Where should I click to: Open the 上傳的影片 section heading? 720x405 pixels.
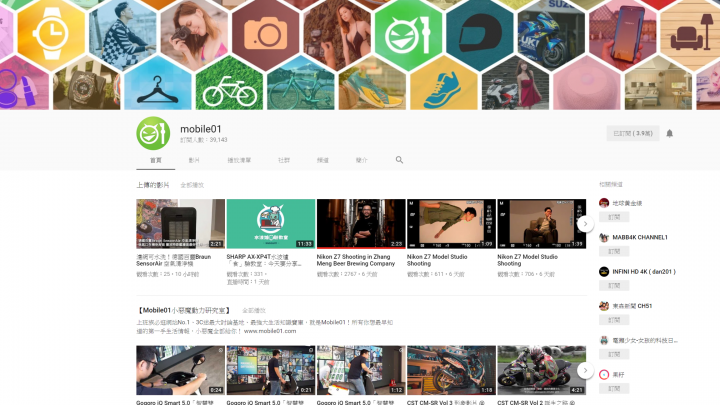(x=153, y=185)
